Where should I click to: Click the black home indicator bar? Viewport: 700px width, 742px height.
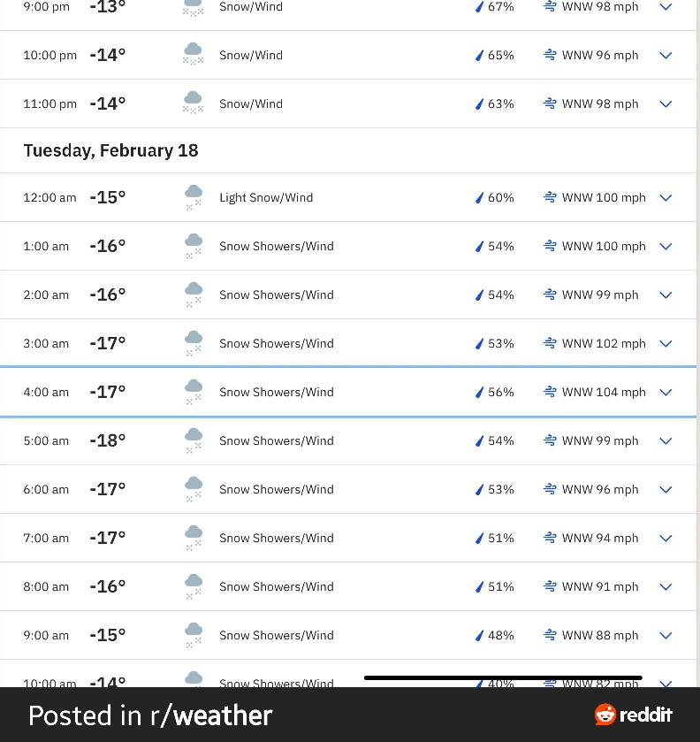point(503,677)
